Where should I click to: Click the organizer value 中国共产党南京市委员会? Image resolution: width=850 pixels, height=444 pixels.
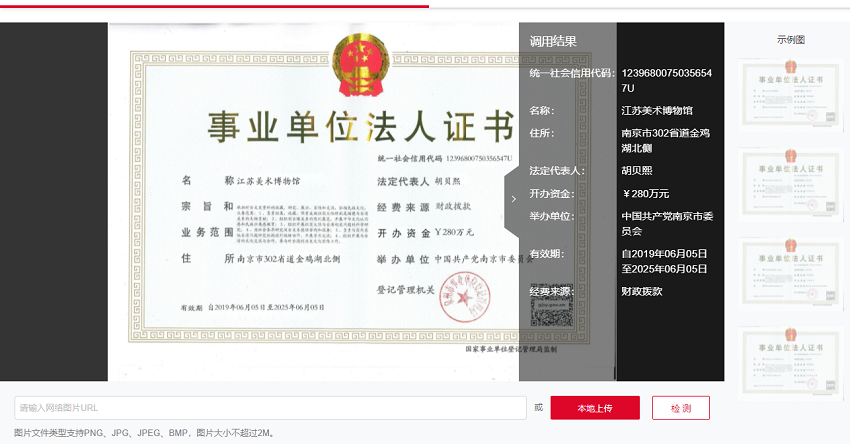[667, 223]
